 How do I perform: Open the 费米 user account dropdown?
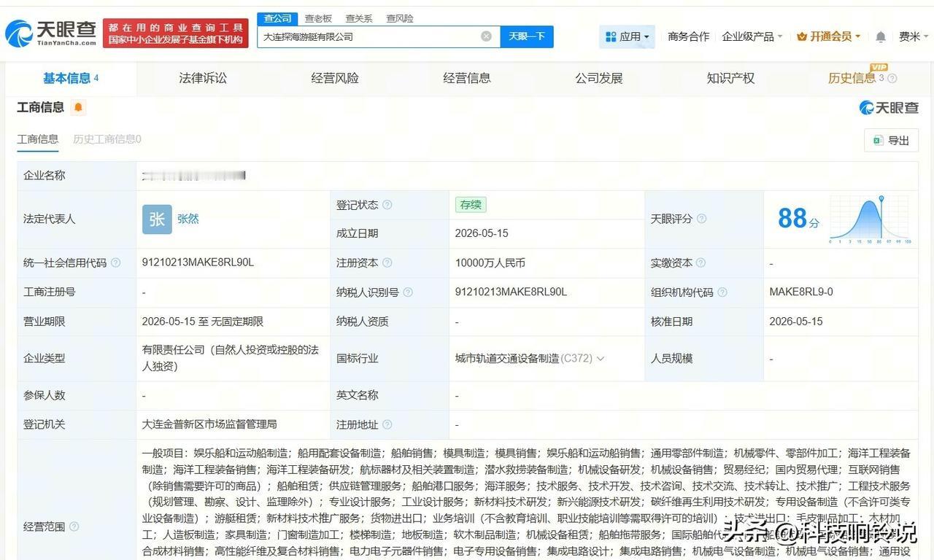point(914,36)
